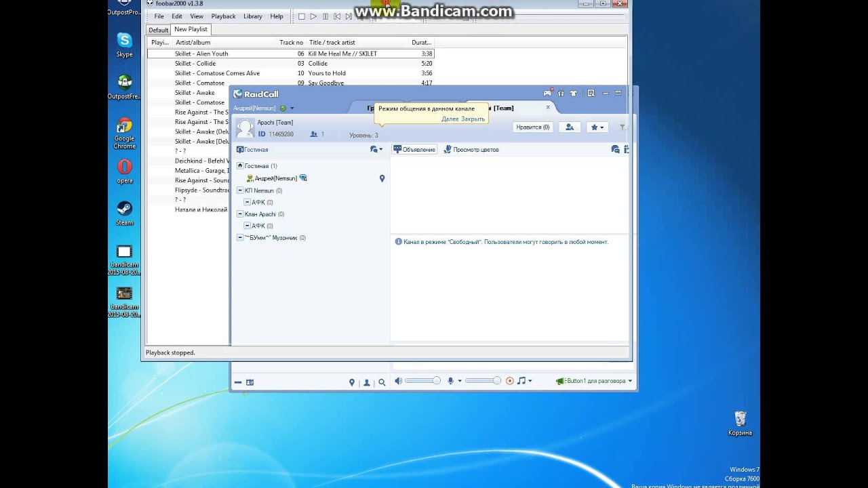Click the add member person button
The width and height of the screenshot is (868, 488).
point(570,127)
